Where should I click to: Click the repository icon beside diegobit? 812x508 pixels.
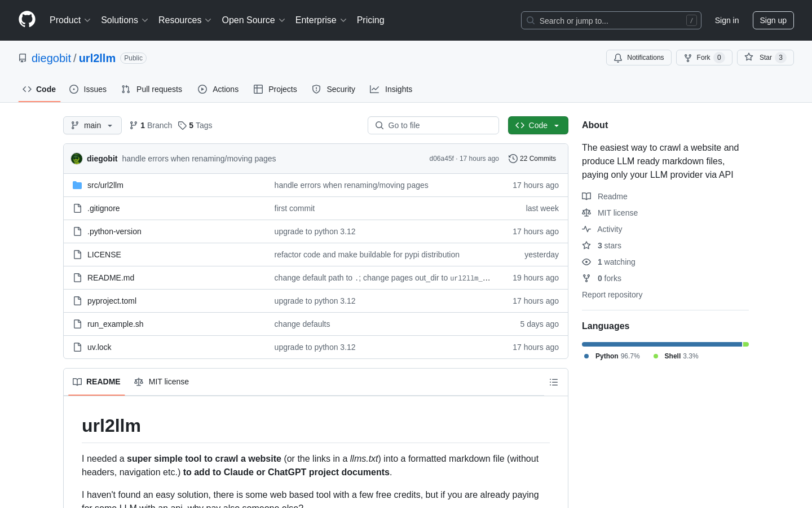pyautogui.click(x=23, y=58)
